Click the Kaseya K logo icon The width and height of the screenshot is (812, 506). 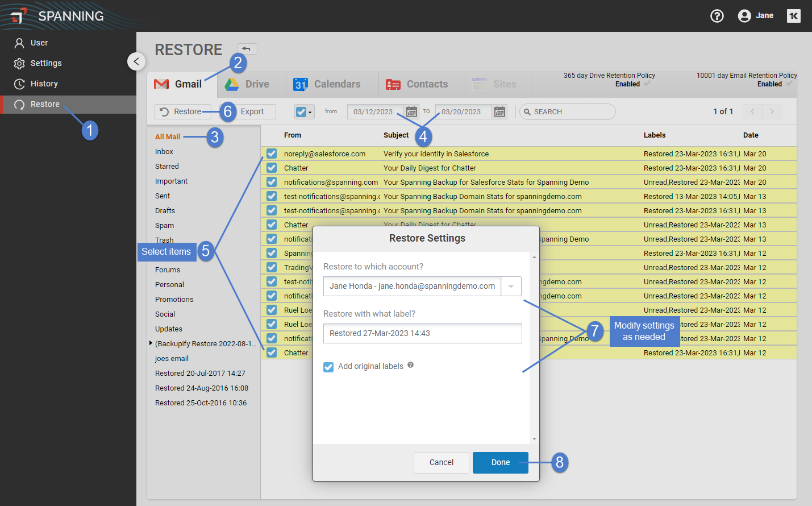pyautogui.click(x=794, y=16)
